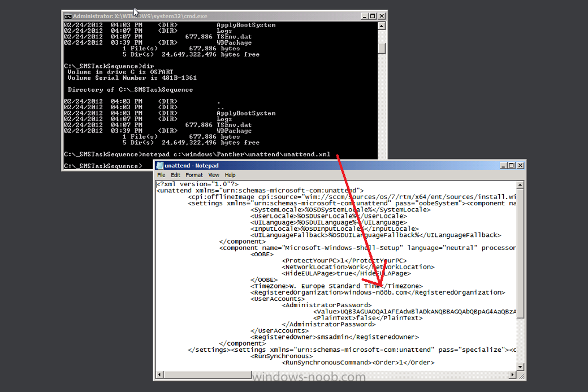Screen dimensions: 588x392
Task: Click the RegisteredOwner smsadmin line
Action: tap(335, 337)
